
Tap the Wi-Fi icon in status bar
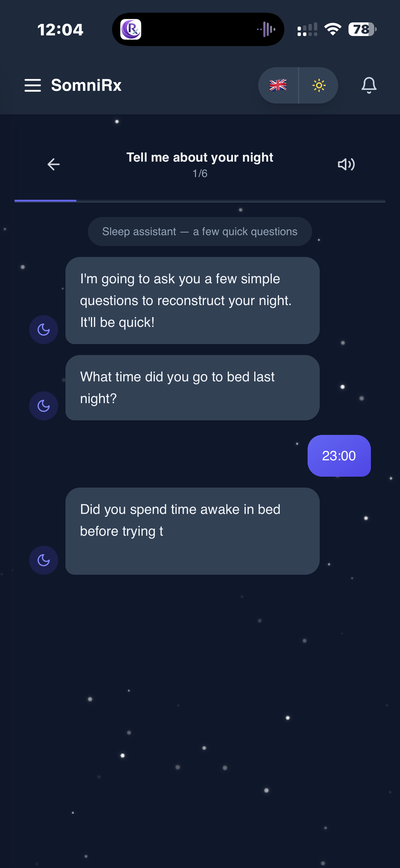(332, 30)
